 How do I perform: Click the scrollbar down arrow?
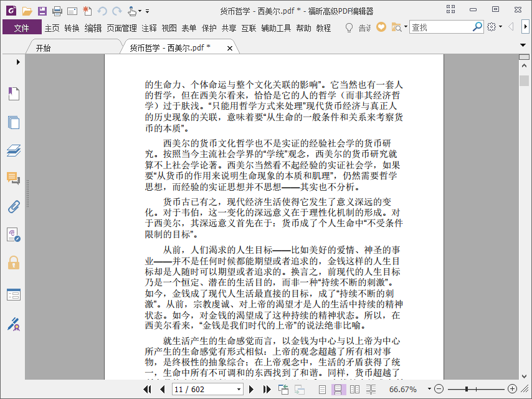(524, 376)
